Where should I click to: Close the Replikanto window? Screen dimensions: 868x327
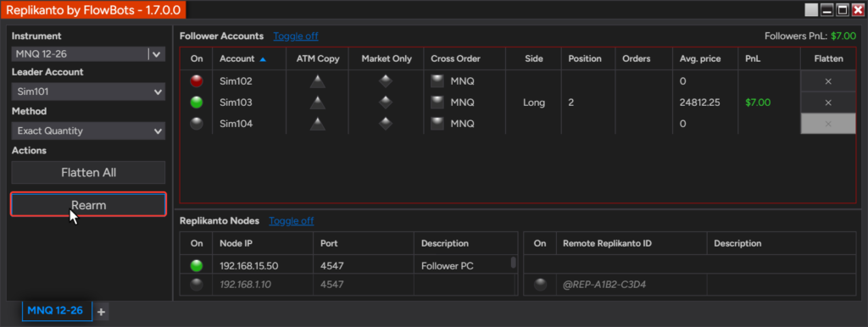tap(858, 9)
